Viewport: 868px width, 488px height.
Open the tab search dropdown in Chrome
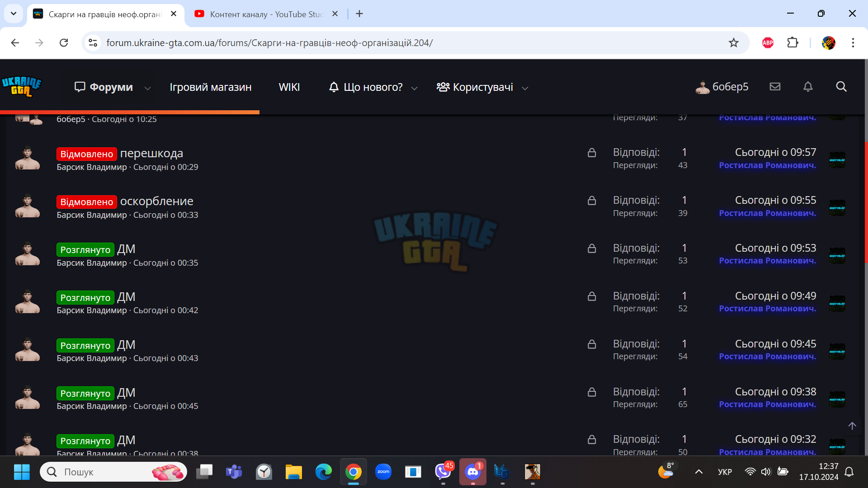[x=14, y=14]
